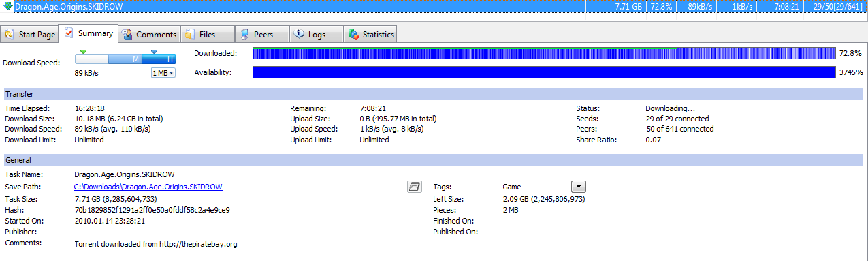Click the Peers tab computer icon
This screenshot has height=261, width=868.
(244, 34)
